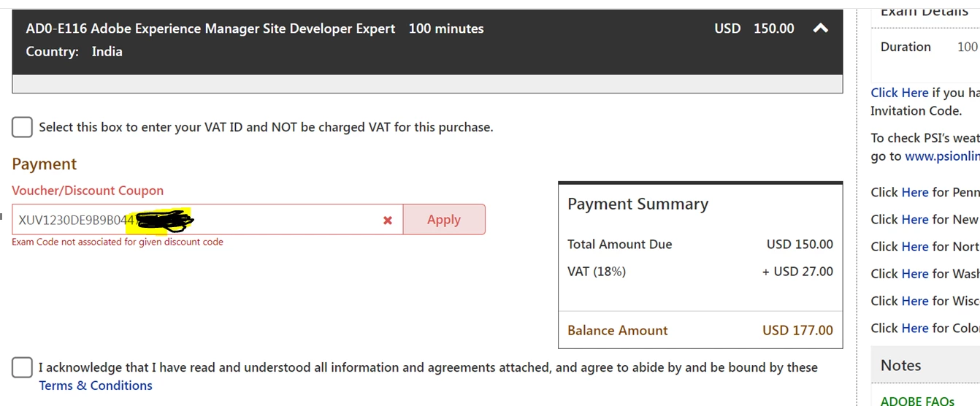Clear the voucher code with the red X

(x=388, y=220)
